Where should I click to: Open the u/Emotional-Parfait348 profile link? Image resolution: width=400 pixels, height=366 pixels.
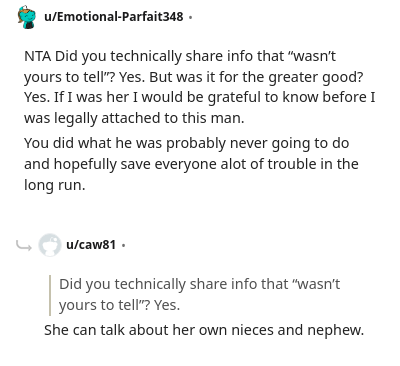(114, 16)
